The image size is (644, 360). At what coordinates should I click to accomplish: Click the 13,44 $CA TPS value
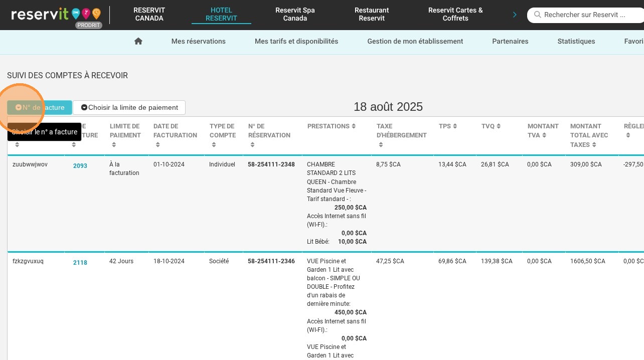(x=452, y=164)
